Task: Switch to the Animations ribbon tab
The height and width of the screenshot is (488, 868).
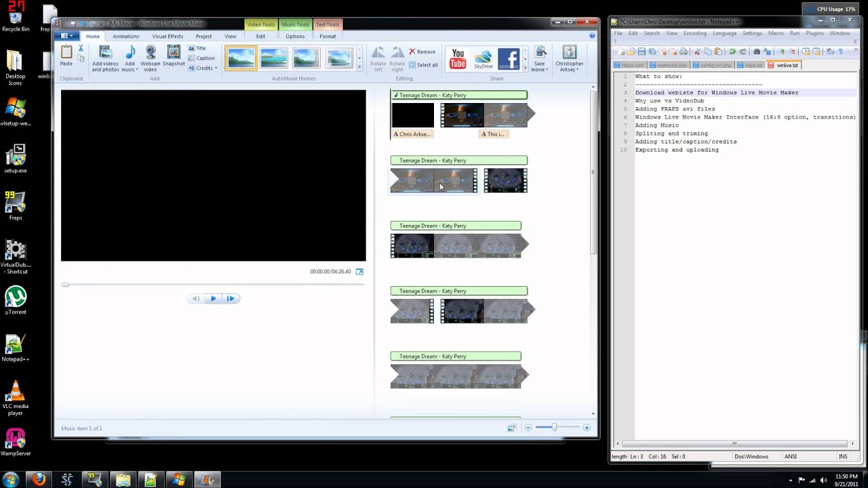Action: 125,37
